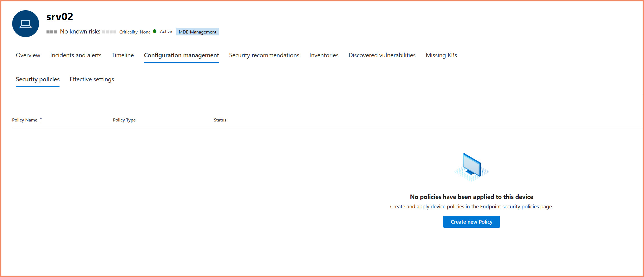Click the Criticality: None label

(135, 32)
